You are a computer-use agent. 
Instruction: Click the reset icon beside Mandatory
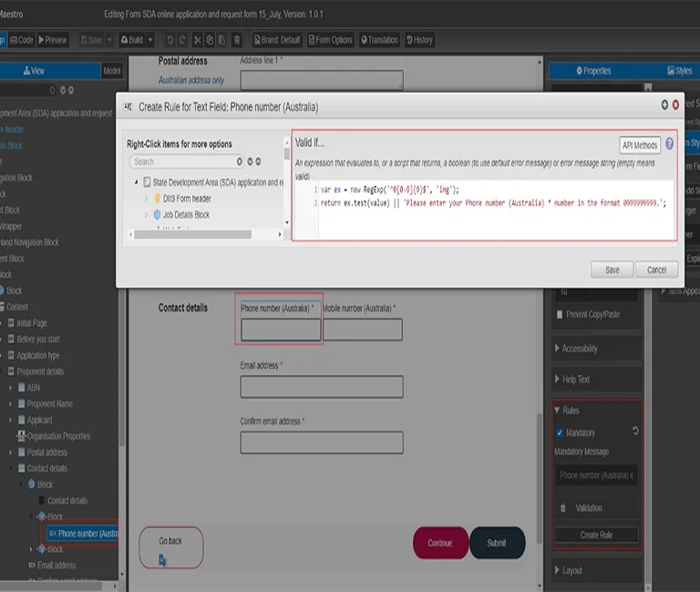click(x=635, y=431)
